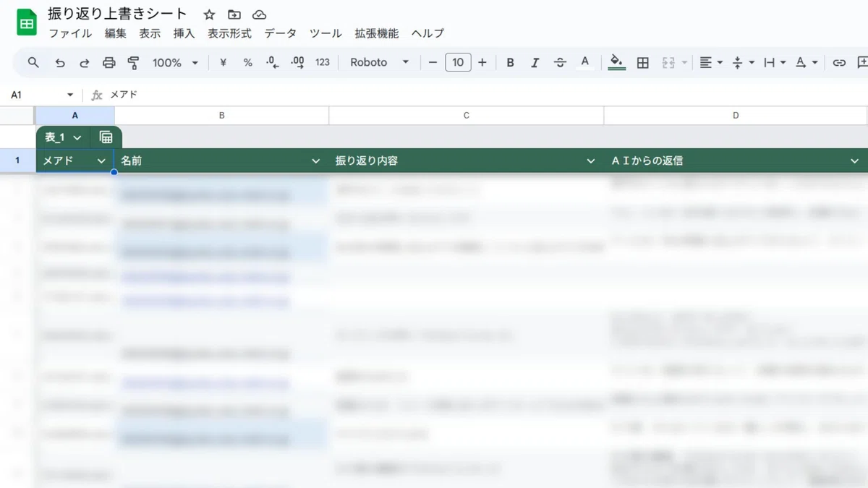Image resolution: width=868 pixels, height=488 pixels.
Task: Insert a link
Action: pos(839,63)
